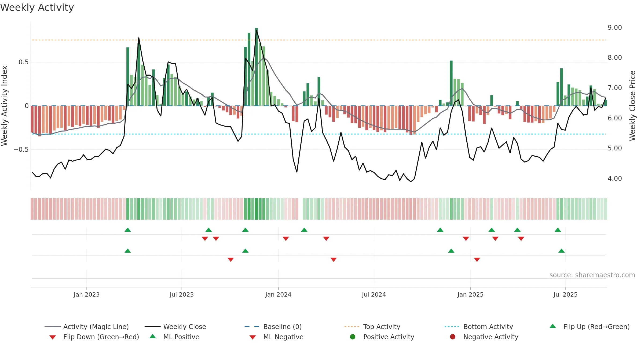This screenshot has width=644, height=362.
Task: Click the ML Positive marker in November 2023
Action: (x=245, y=251)
